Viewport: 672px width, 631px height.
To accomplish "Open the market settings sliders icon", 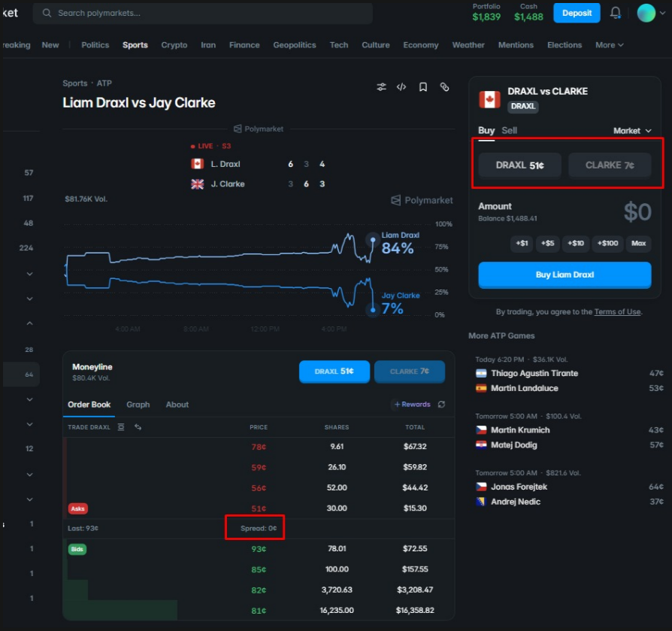I will click(381, 87).
